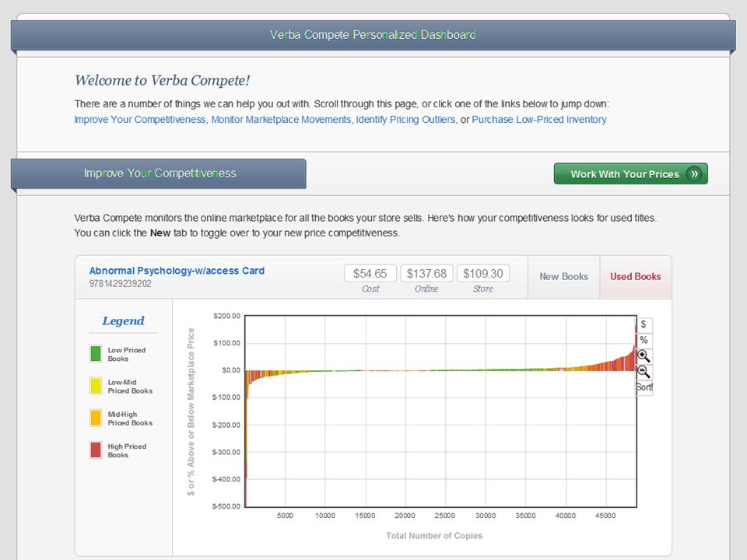Click the Total Number of Copies axis label
The width and height of the screenshot is (747, 560).
(434, 536)
